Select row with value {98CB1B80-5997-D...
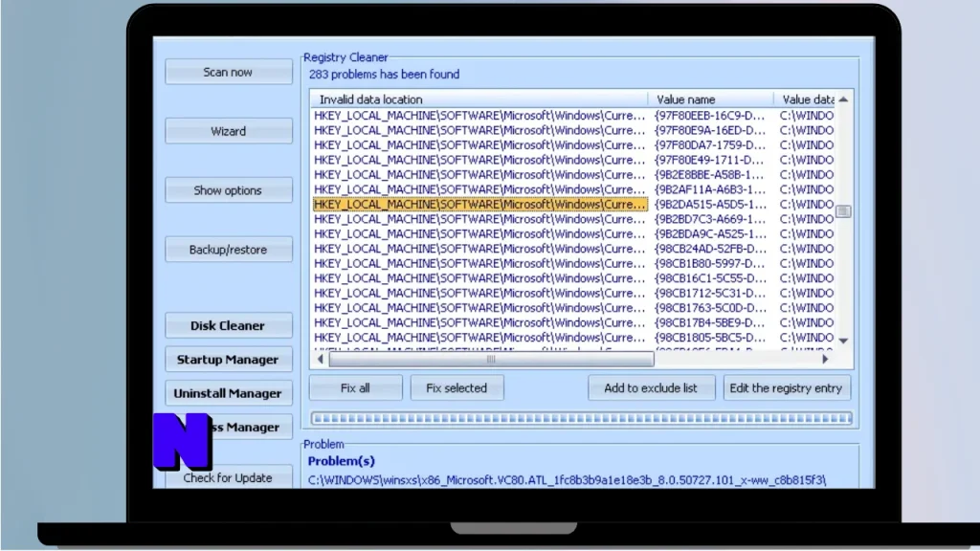 click(573, 263)
